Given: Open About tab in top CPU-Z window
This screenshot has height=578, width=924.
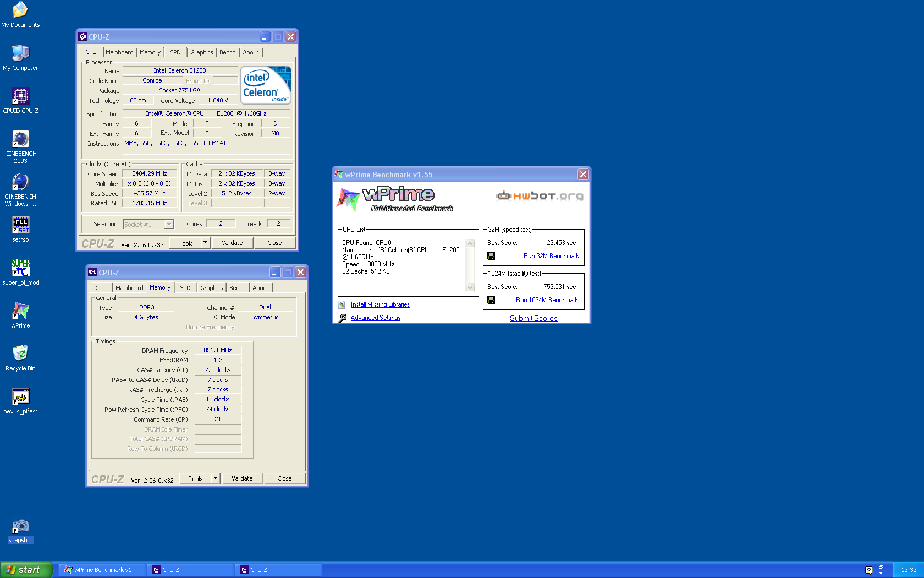Looking at the screenshot, I should pyautogui.click(x=251, y=52).
